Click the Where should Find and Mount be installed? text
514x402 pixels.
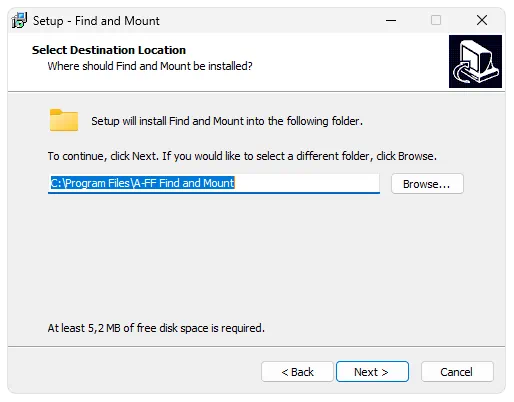pos(150,66)
